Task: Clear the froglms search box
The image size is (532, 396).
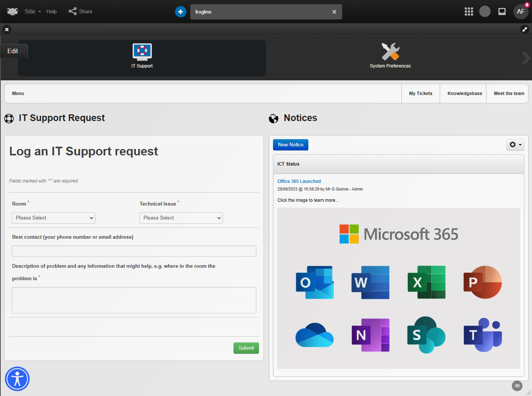Action: point(334,12)
